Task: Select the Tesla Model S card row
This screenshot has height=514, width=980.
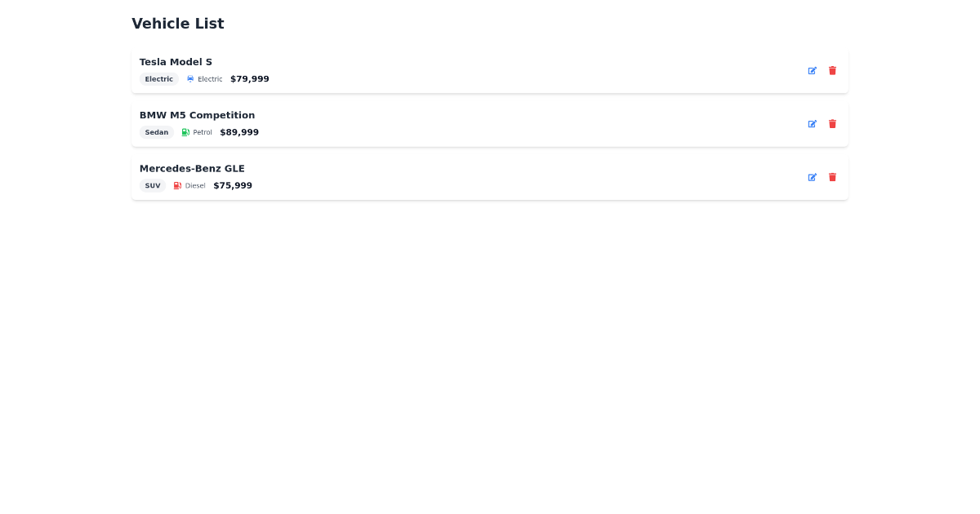Action: point(490,70)
